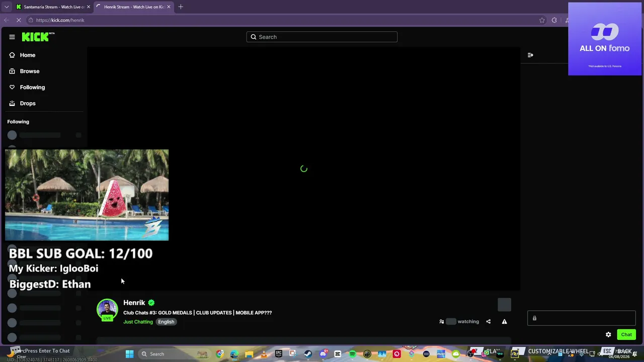Viewport: 644px width, 362px height.
Task: Go to Home in Kick sidebar
Action: (x=28, y=55)
